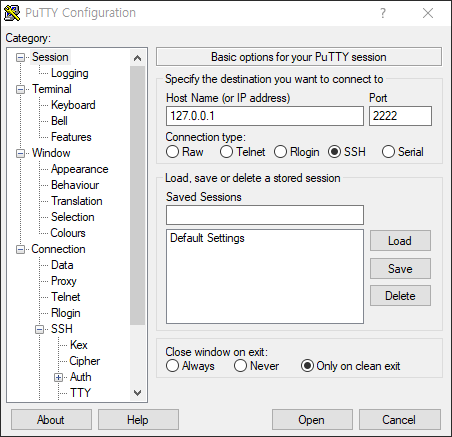Screen dimensions: 452x437
Task: Click the PuTTY icon in the title bar
Action: pyautogui.click(x=12, y=13)
